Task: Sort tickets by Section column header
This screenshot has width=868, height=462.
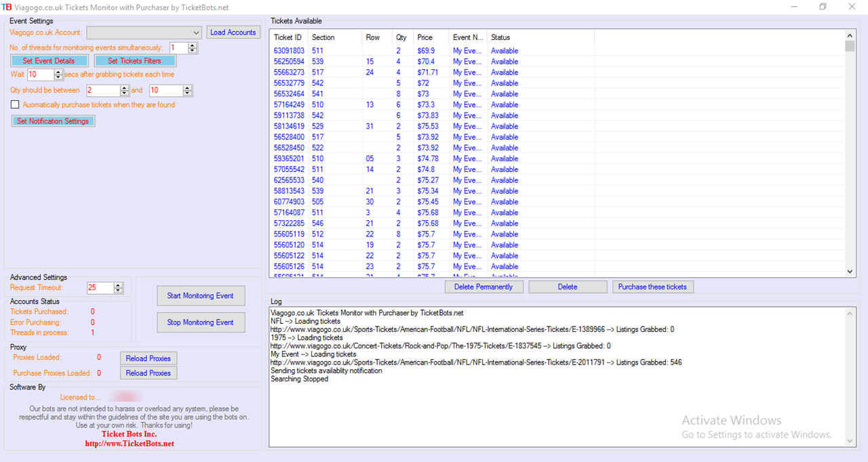Action: click(335, 37)
